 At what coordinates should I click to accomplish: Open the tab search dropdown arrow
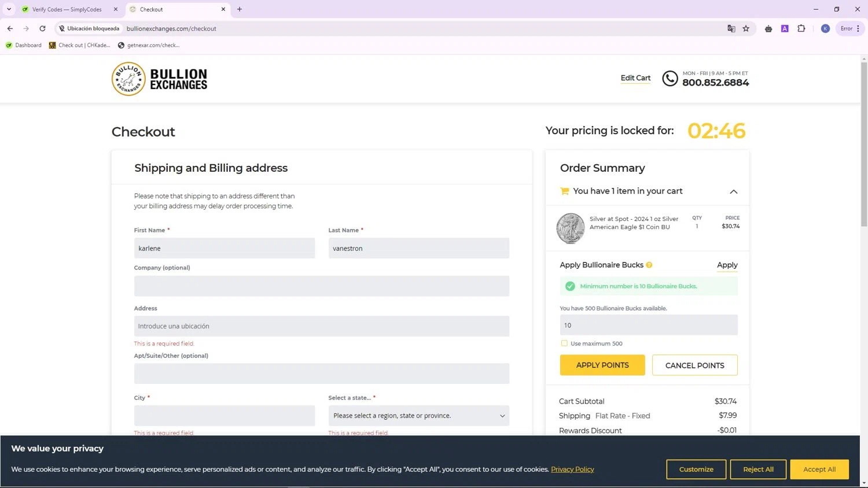click(9, 9)
